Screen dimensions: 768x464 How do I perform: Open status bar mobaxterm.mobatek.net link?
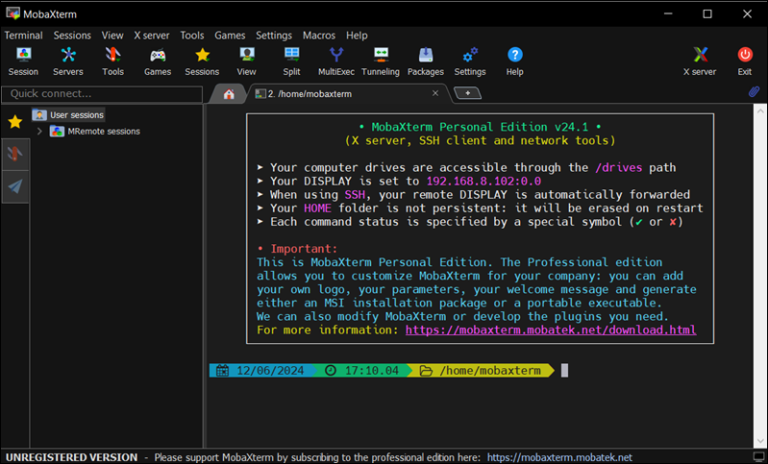(x=559, y=457)
